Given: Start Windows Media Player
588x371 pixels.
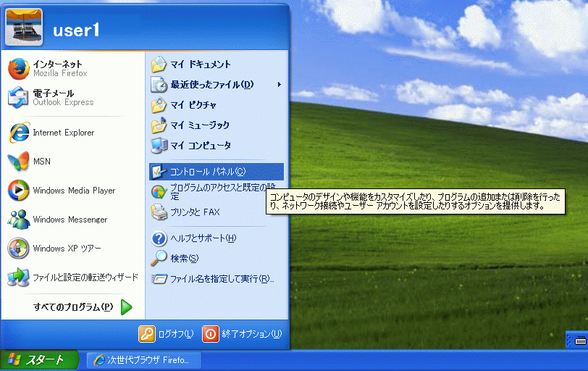Looking at the screenshot, I should [x=72, y=191].
